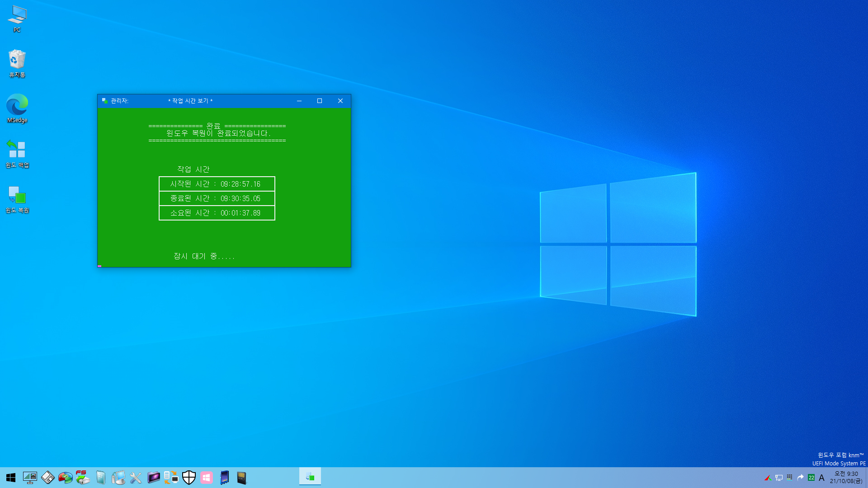Close the 작업 시간 보기 console window
Screen dimensions: 868x488
click(x=340, y=101)
